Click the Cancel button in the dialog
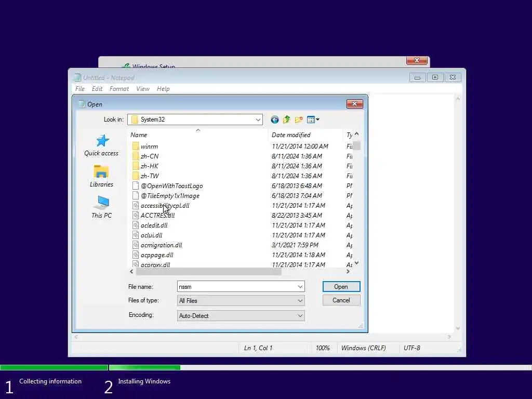 click(x=341, y=300)
